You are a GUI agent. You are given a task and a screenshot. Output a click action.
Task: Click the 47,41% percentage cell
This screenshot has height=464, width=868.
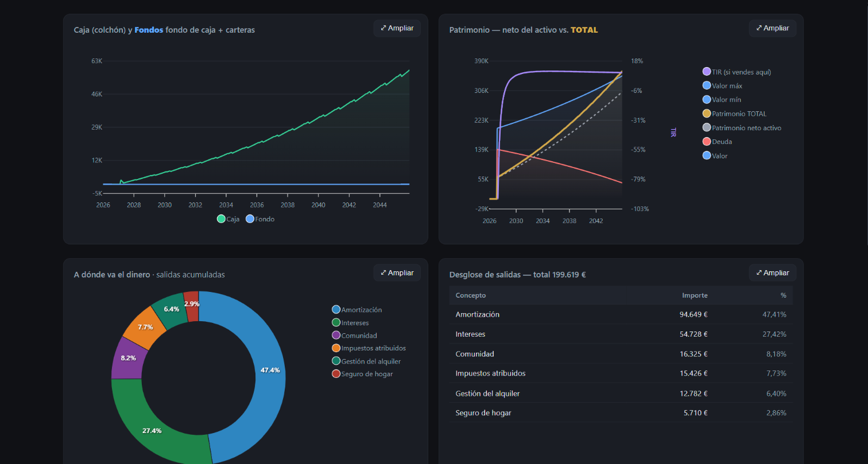774,314
